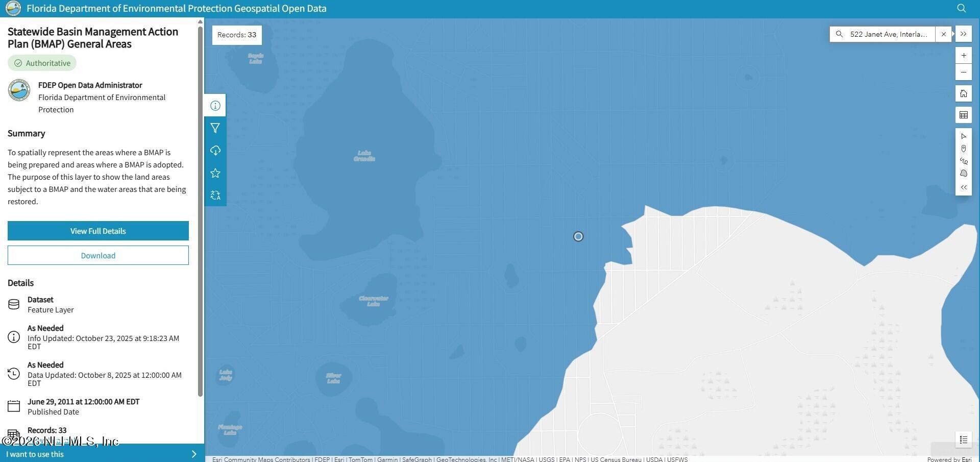The image size is (980, 462).
Task: Click the View Full Details button
Action: [98, 231]
